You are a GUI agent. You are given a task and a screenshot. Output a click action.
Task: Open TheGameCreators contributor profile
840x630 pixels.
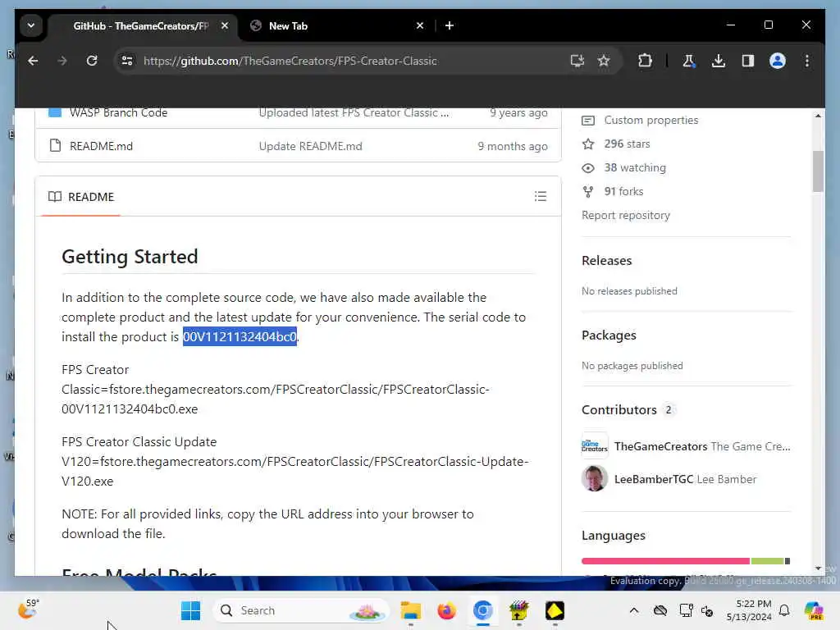point(660,446)
